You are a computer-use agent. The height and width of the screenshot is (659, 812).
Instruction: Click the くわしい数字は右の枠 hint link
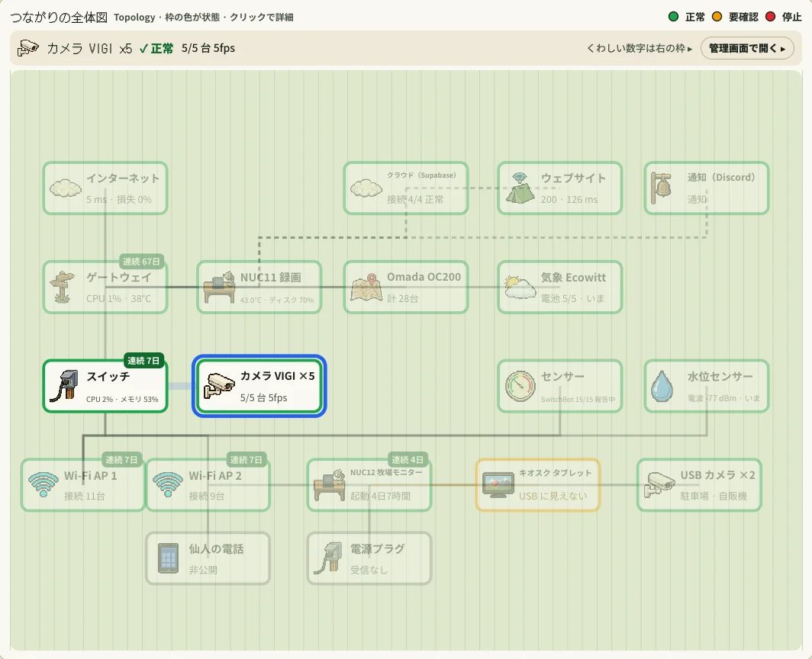pyautogui.click(x=639, y=48)
